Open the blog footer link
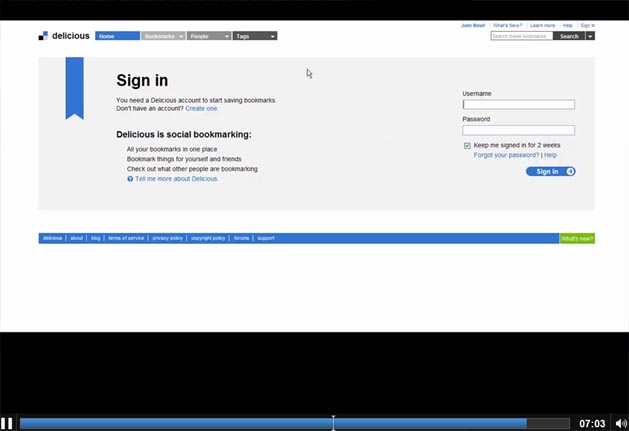Viewport: 629px width, 431px height. (95, 238)
